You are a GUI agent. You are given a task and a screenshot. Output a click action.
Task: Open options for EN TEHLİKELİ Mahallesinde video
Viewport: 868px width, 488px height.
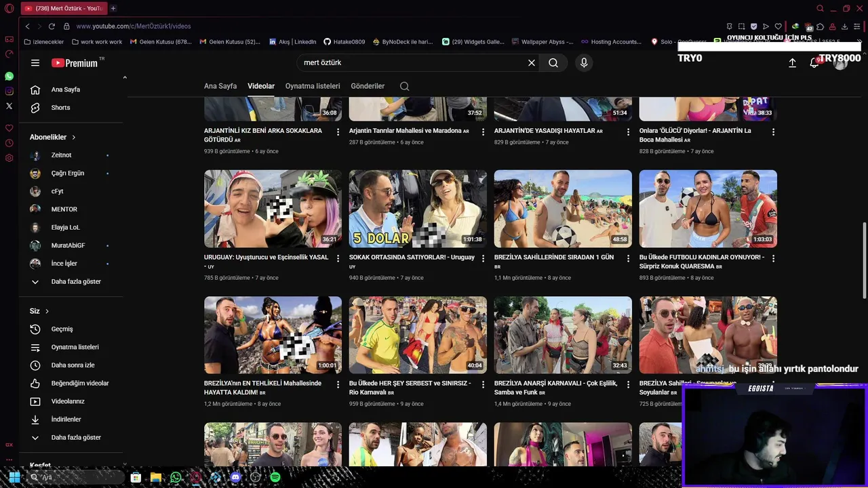point(338,384)
